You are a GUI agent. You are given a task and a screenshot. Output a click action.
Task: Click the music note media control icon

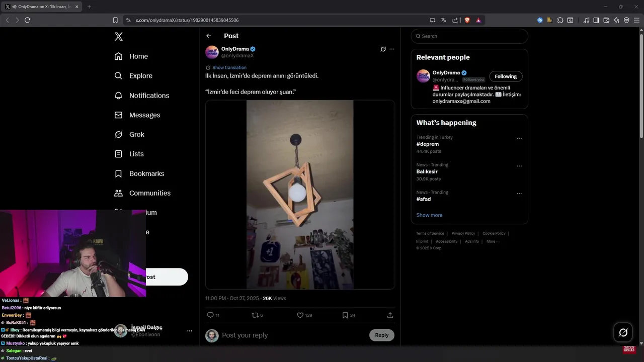(586, 20)
